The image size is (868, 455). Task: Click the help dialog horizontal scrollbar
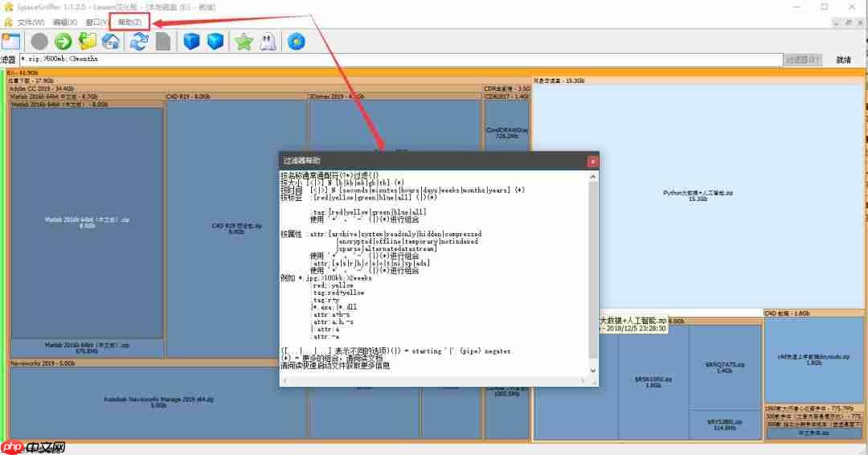[435, 380]
